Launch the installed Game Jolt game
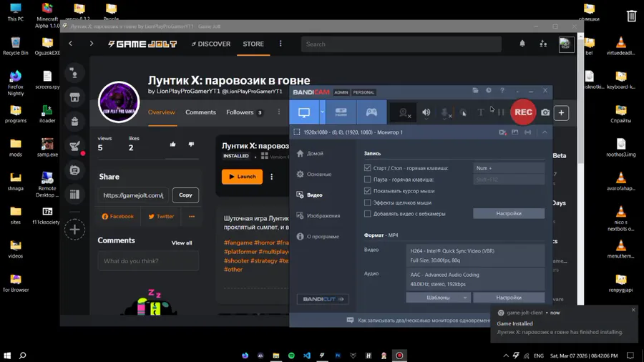 (242, 177)
